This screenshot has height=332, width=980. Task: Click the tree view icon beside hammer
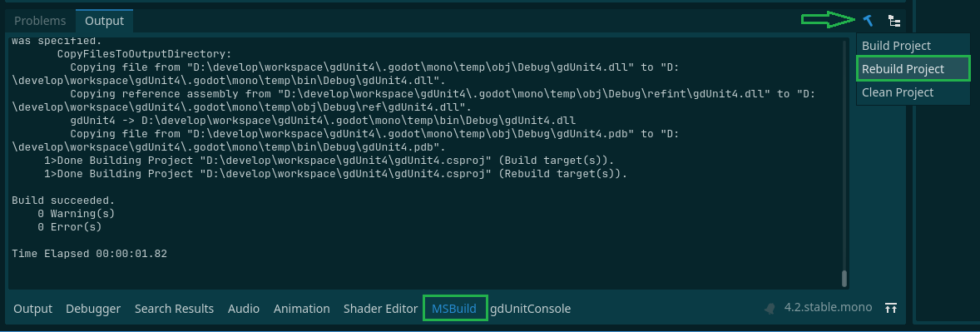[894, 21]
